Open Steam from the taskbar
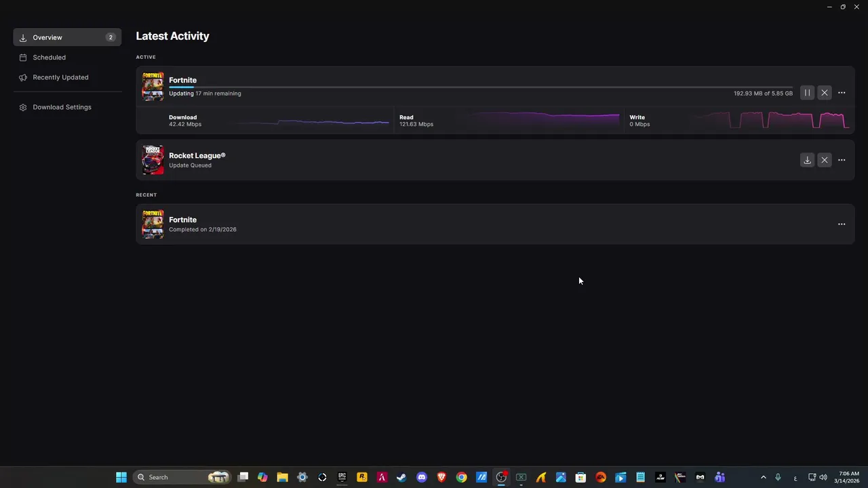The width and height of the screenshot is (868, 488). [x=401, y=477]
